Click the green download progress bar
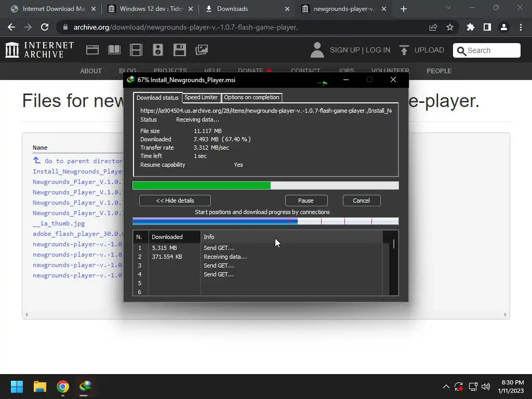532x399 pixels. click(x=265, y=185)
